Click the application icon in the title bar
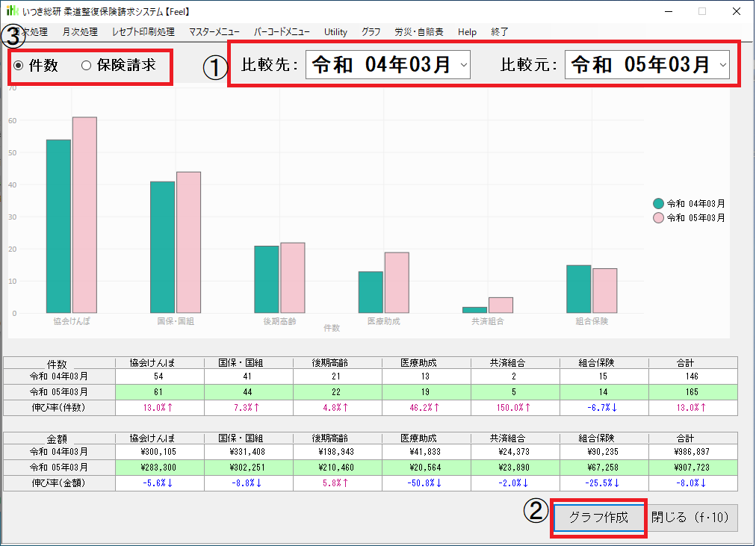This screenshot has height=546, width=756. click(13, 11)
